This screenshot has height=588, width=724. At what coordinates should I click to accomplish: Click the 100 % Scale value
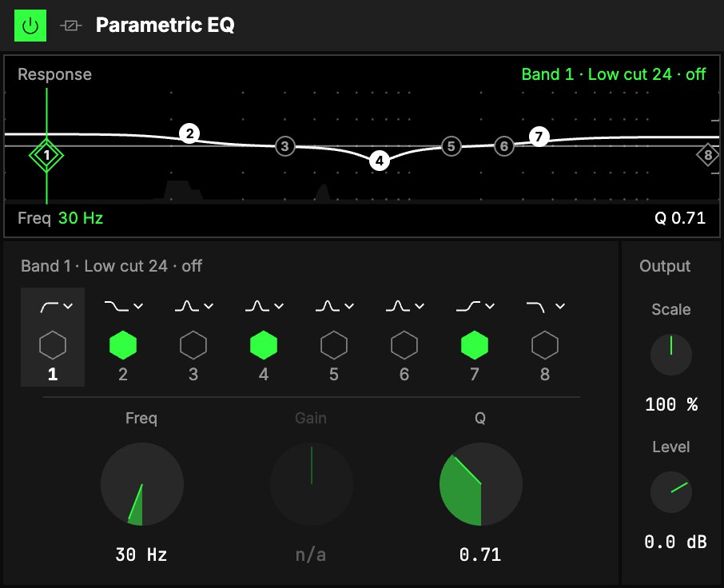[x=671, y=405]
